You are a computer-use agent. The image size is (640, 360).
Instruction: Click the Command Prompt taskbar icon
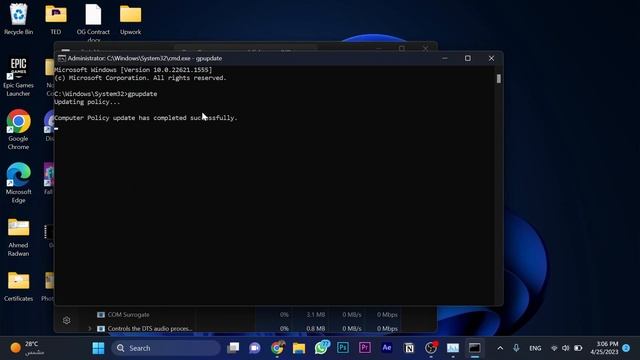point(475,348)
